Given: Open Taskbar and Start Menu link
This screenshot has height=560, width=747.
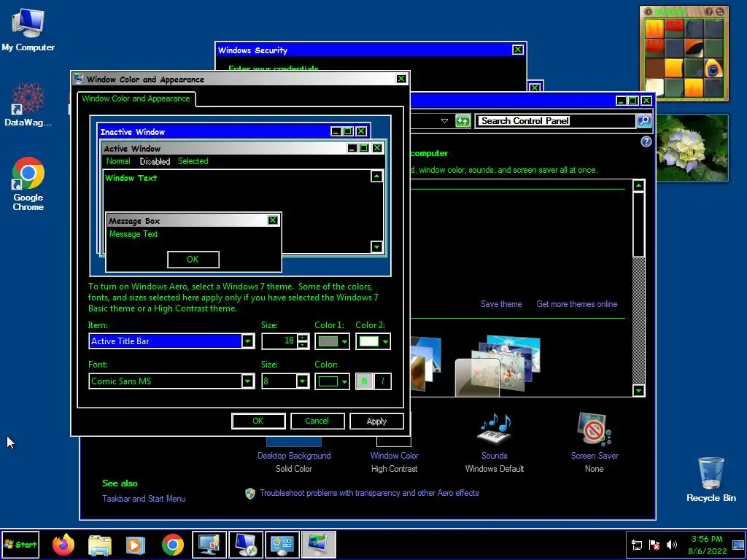Looking at the screenshot, I should coord(144,499).
